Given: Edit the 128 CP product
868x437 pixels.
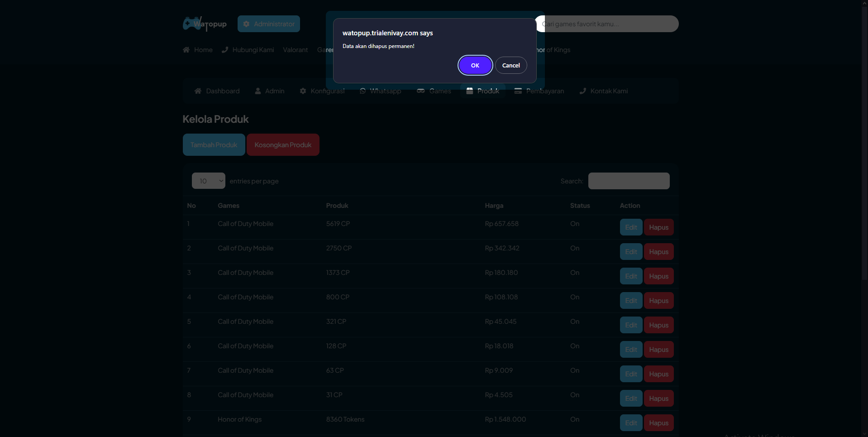Looking at the screenshot, I should click(x=631, y=350).
